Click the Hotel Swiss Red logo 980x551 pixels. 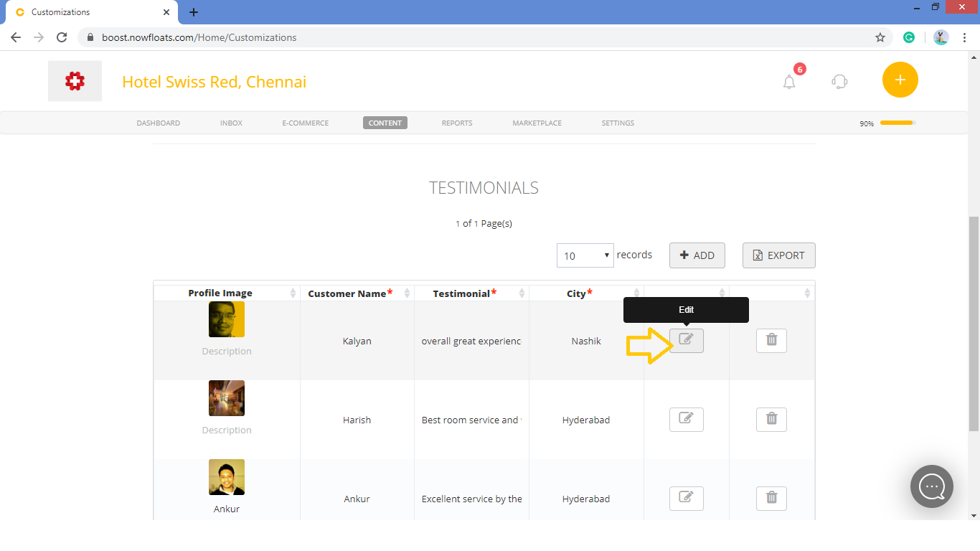(75, 81)
